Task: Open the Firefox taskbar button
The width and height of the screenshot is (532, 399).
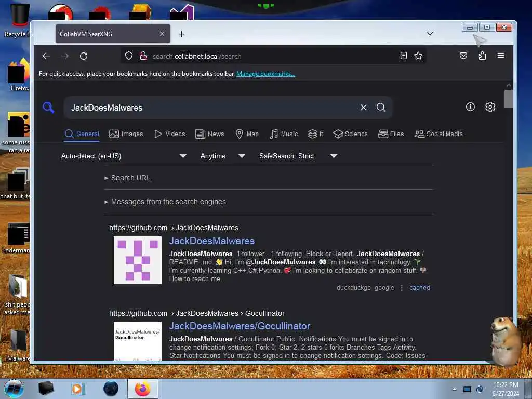Action: pos(143,389)
